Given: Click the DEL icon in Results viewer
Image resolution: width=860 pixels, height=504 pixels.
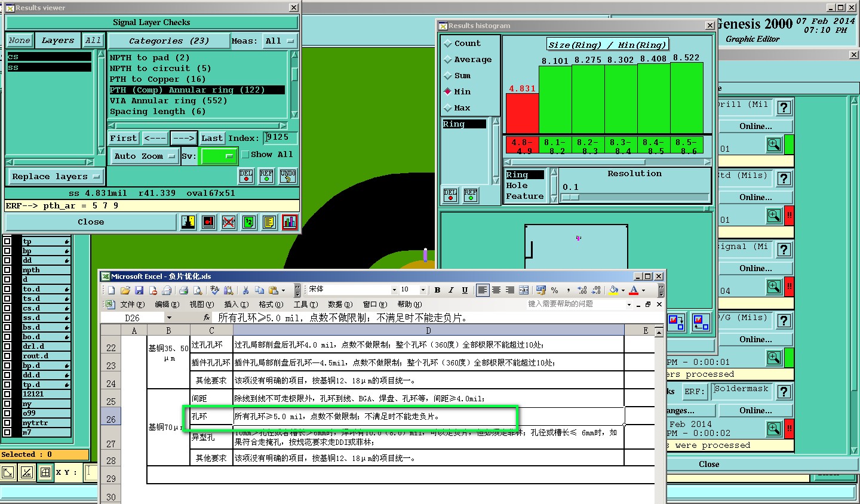Looking at the screenshot, I should click(x=246, y=176).
